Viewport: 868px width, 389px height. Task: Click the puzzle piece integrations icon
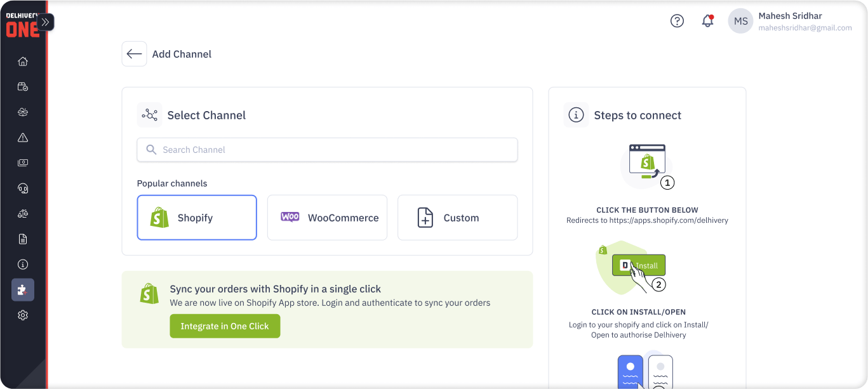click(x=23, y=290)
